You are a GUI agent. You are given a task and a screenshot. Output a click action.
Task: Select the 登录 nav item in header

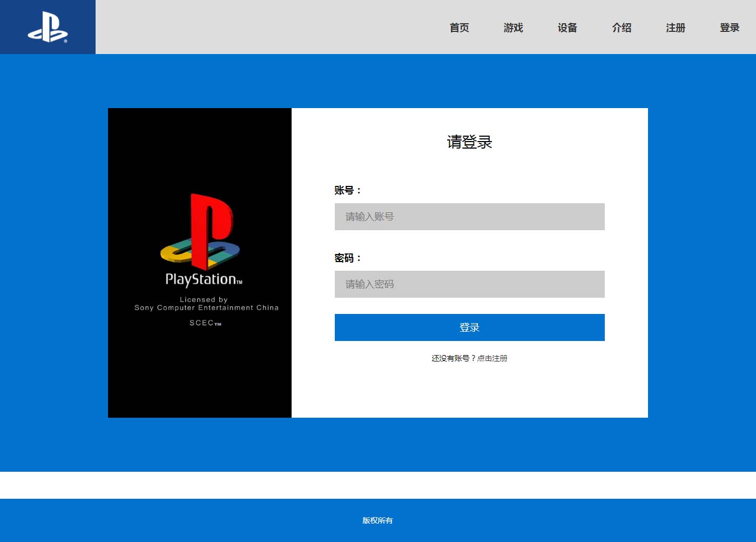click(x=730, y=28)
